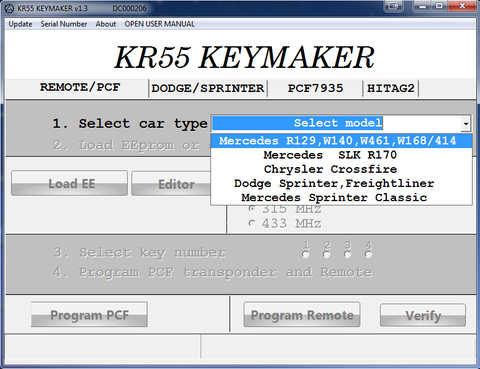Expand the Select model dropdown arrow

[466, 124]
